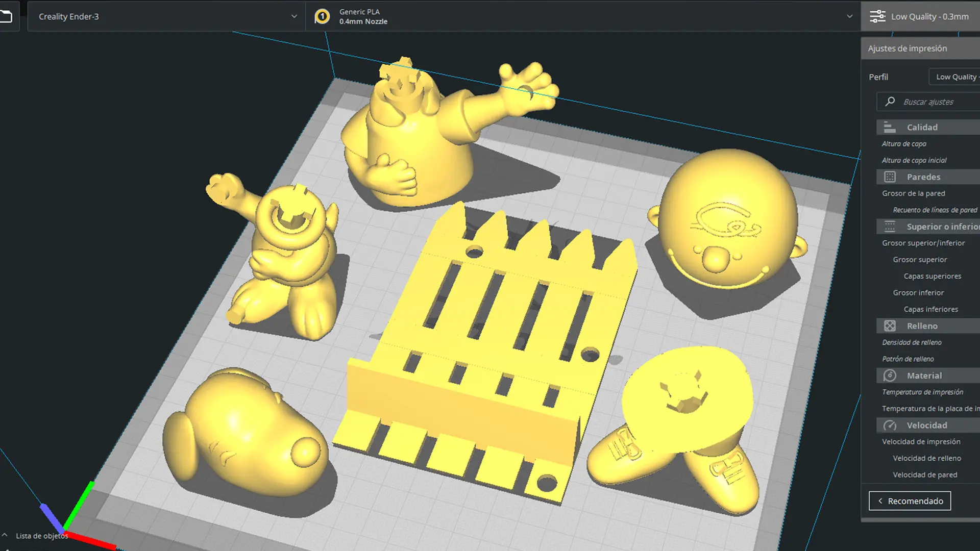Click the Velocidad speedometer icon
Viewport: 980px width, 551px height.
(x=890, y=425)
